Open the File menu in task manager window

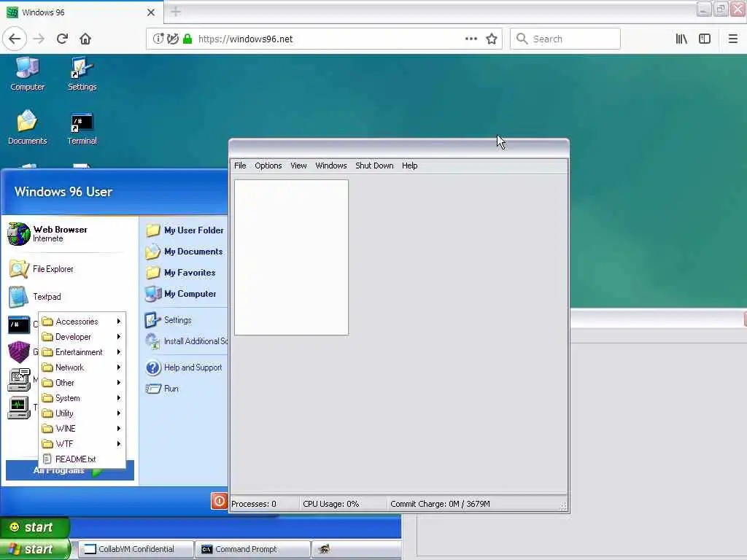tap(240, 166)
